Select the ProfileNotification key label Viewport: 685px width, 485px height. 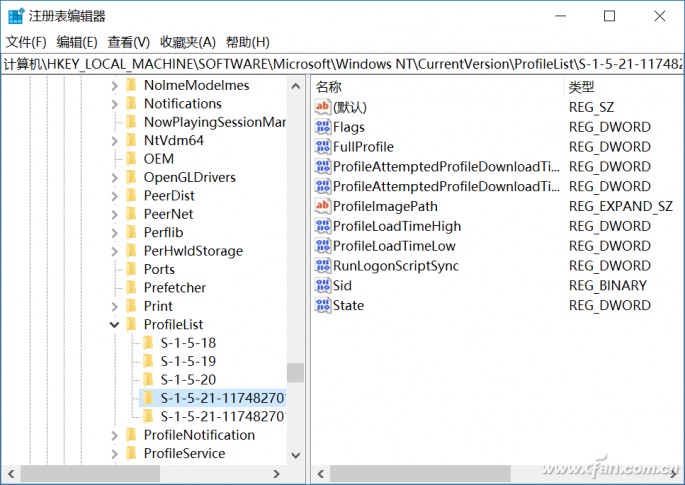(199, 435)
